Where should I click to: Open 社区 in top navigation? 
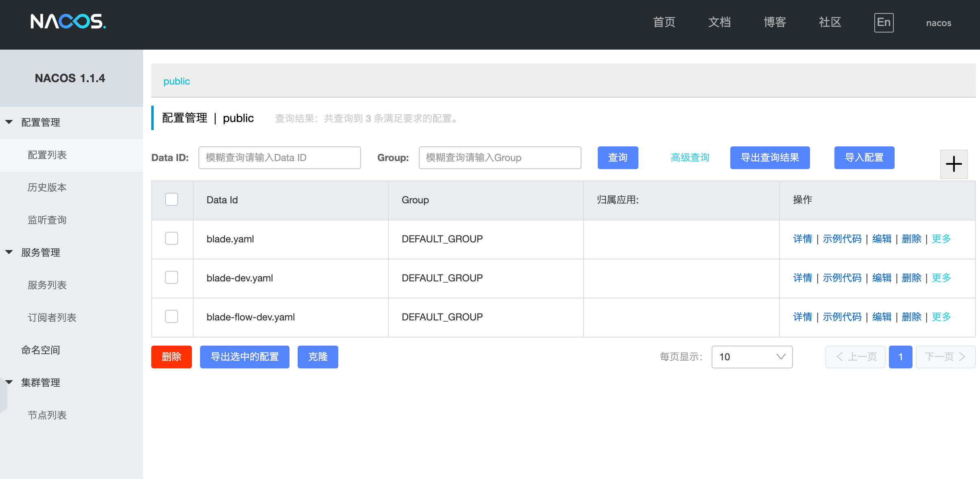tap(830, 22)
